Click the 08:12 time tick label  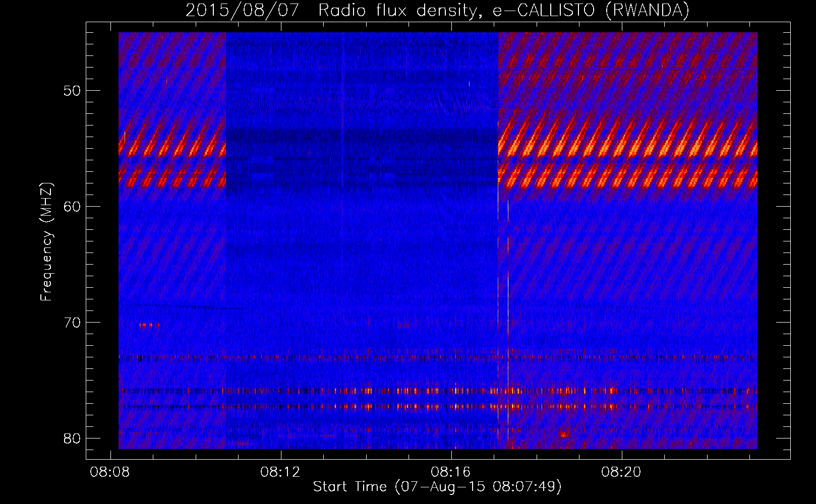click(x=280, y=472)
